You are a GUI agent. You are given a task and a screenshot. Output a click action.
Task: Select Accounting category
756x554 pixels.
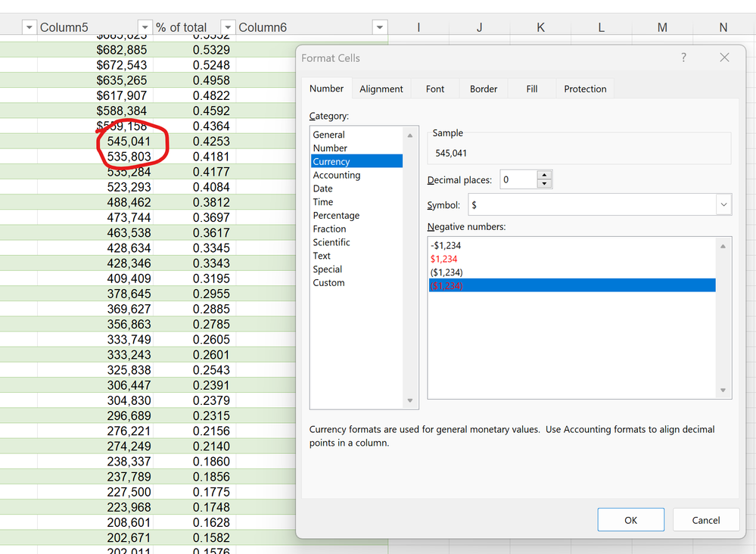[356, 175]
